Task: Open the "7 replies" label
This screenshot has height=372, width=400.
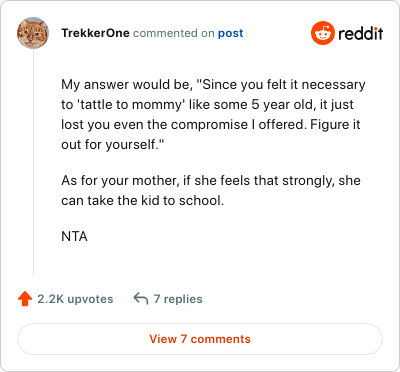Action: point(178,299)
